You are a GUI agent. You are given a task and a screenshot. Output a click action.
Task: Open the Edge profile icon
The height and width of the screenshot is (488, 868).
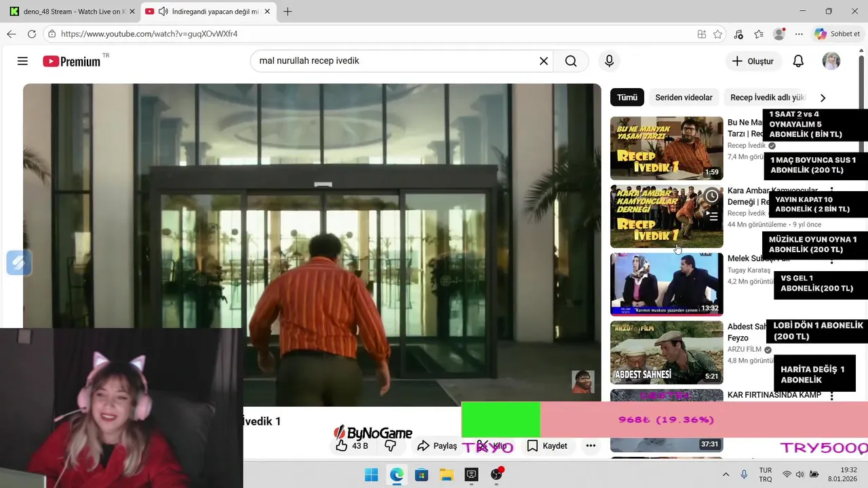click(779, 34)
